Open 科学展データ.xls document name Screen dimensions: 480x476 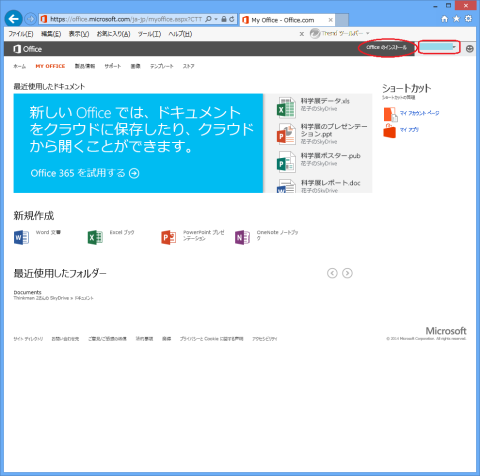[325, 101]
